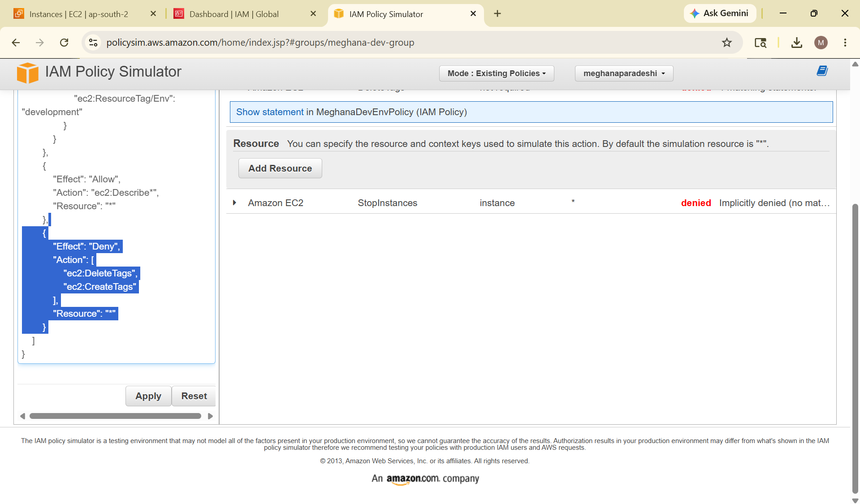Open the documentation book icon
Viewport: 860px width, 504px height.
(822, 71)
